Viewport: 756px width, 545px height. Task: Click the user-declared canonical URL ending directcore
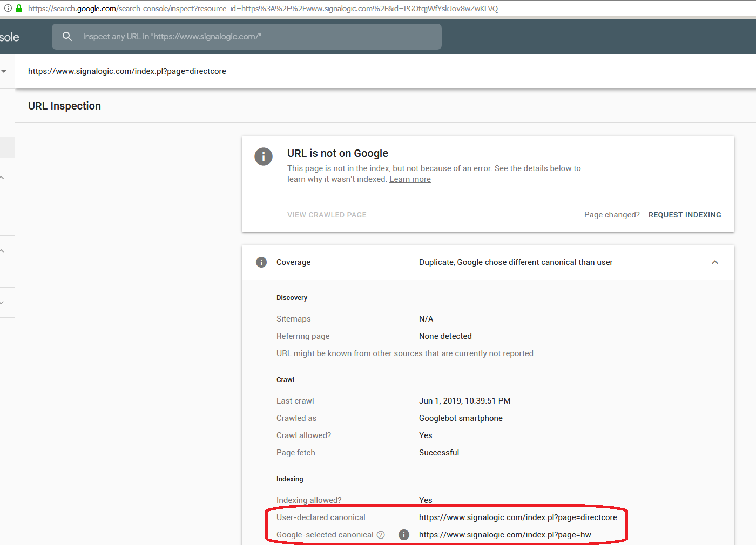tap(518, 517)
